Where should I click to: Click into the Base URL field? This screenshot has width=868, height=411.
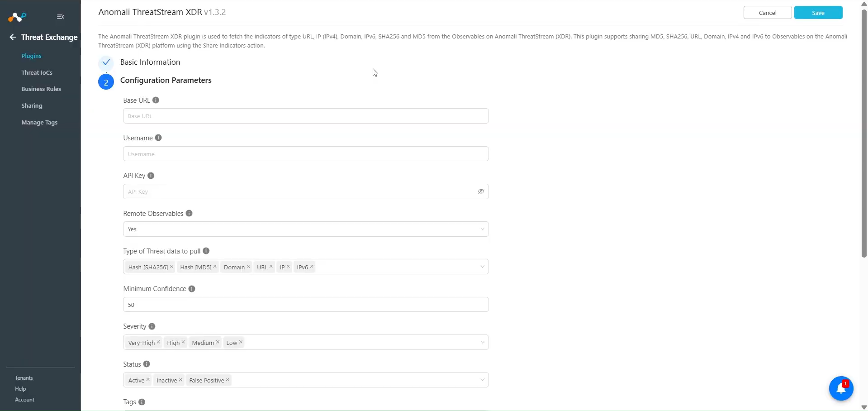306,116
